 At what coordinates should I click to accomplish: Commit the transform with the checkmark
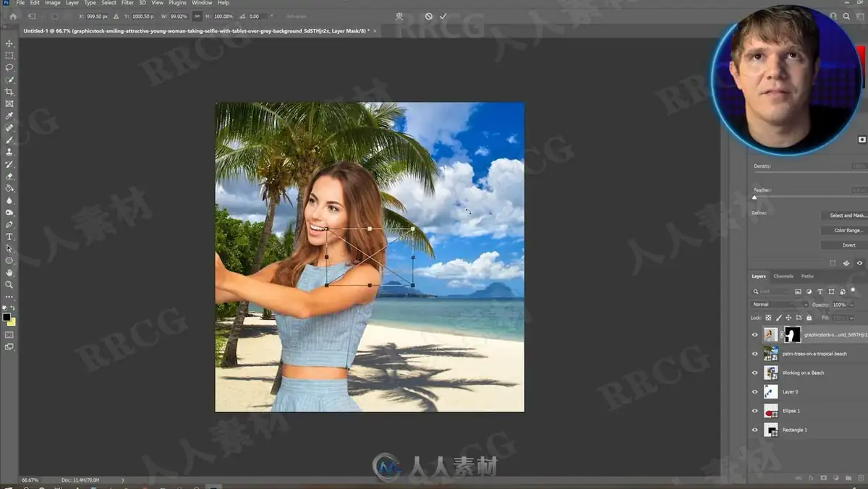click(443, 16)
